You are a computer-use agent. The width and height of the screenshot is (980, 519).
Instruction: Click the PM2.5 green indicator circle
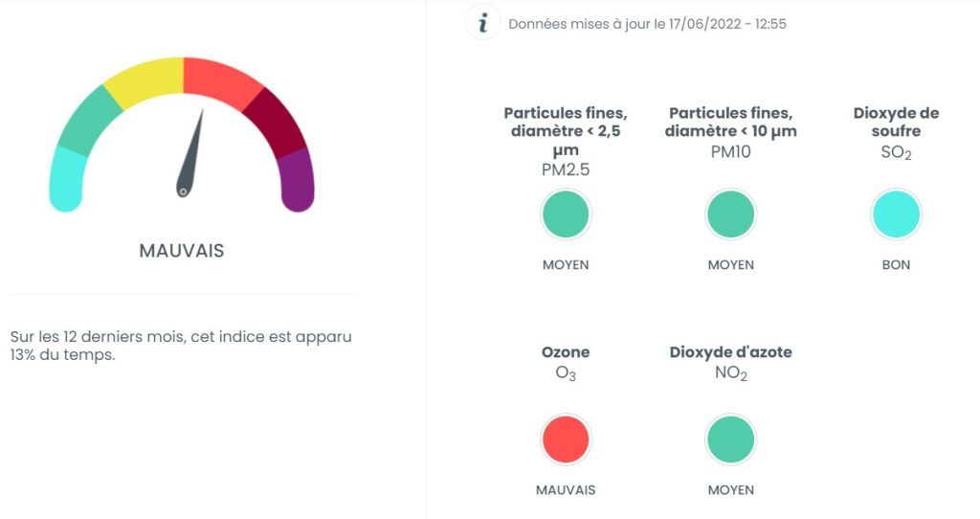pos(566,214)
